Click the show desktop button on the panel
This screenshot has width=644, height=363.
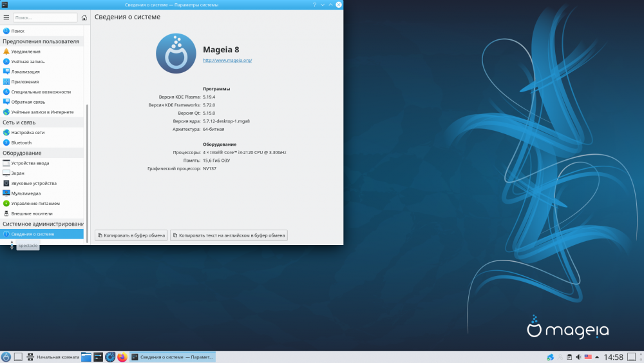[x=632, y=357]
